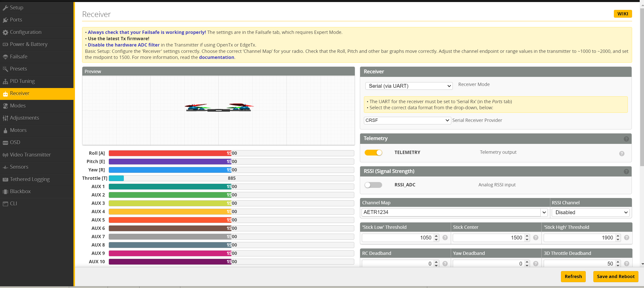Enable the RSSI_ADC analog input toggle
Screen dimensions: 644x288
tap(373, 185)
